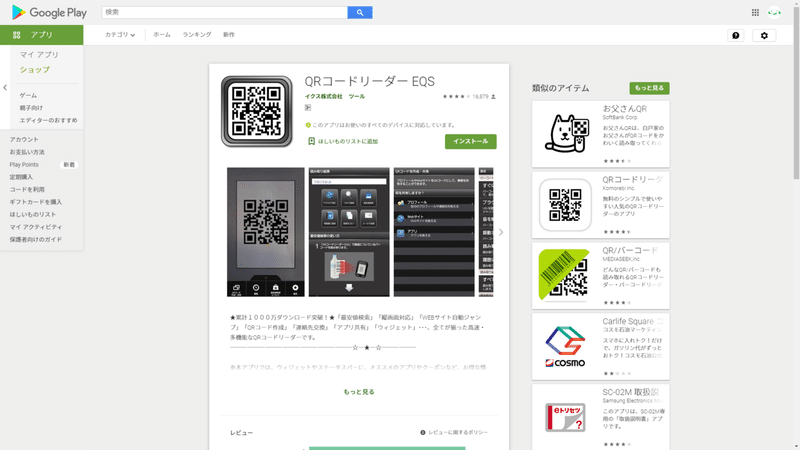Open Carlife Square cosmo app icon
800x450 pixels.
click(565, 346)
